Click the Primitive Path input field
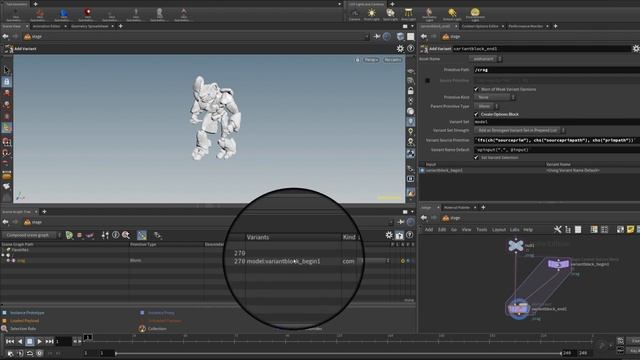640x360 pixels. click(x=557, y=70)
